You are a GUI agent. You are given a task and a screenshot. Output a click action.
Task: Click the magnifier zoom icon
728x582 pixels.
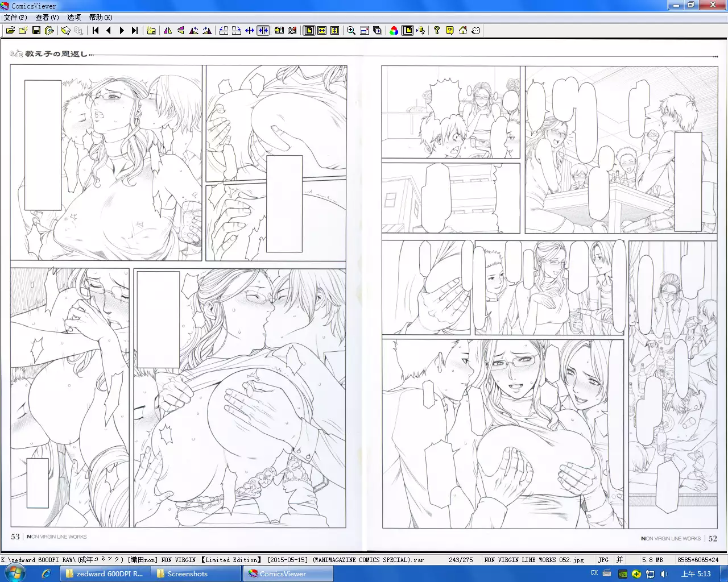[x=351, y=31]
